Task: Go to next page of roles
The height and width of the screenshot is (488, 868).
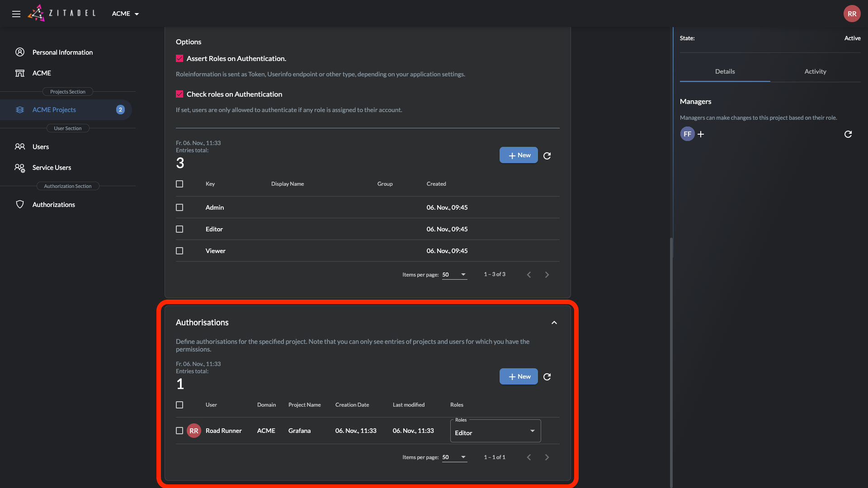Action: [547, 275]
